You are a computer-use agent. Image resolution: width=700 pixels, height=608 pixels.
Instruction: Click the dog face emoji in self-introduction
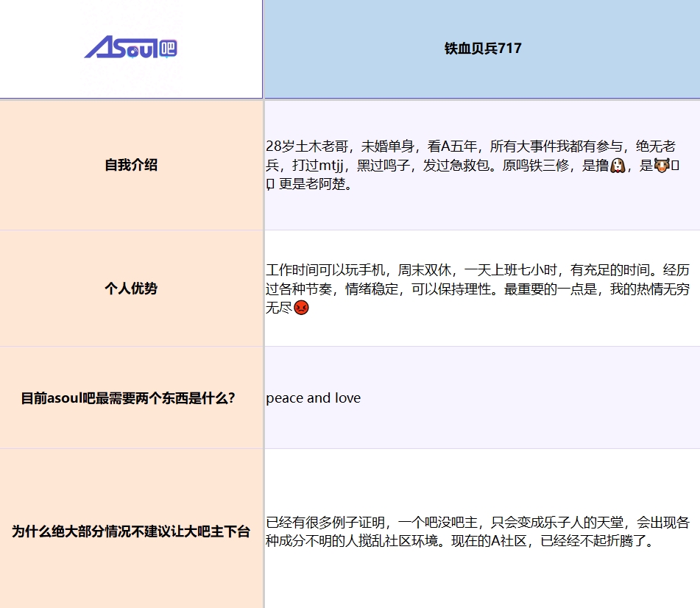618,166
